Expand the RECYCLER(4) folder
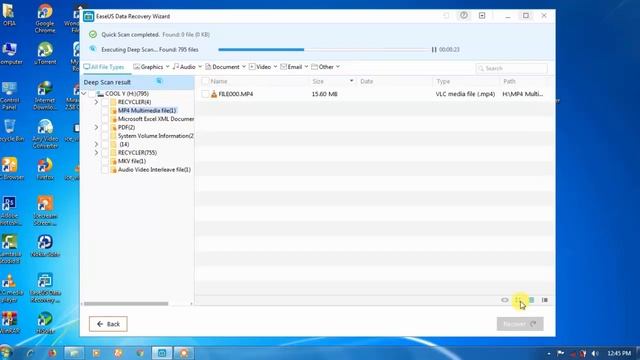 [96, 102]
